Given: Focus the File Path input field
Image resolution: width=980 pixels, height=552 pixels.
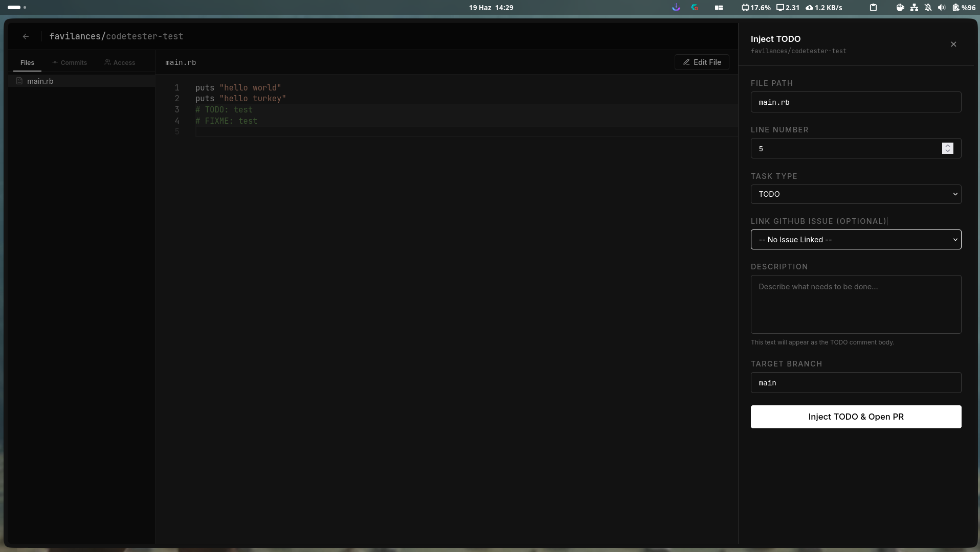Looking at the screenshot, I should tap(856, 102).
